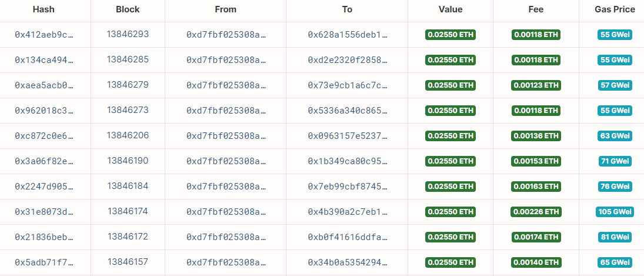The image size is (644, 276).
Task: View block 13846293
Action: pos(128,34)
